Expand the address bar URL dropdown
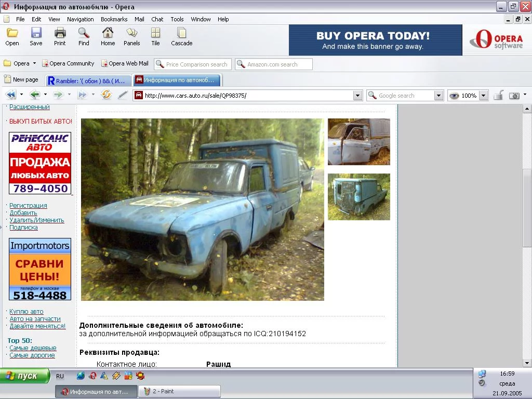 pyautogui.click(x=357, y=96)
